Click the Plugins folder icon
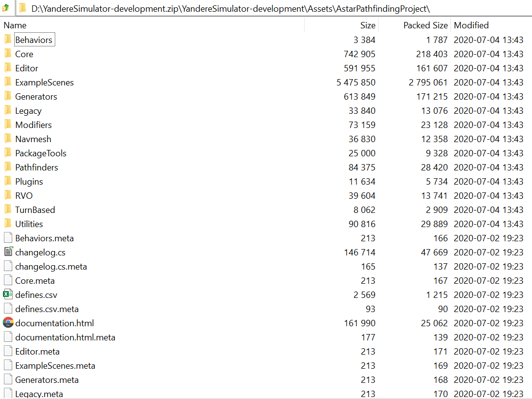 coord(8,181)
